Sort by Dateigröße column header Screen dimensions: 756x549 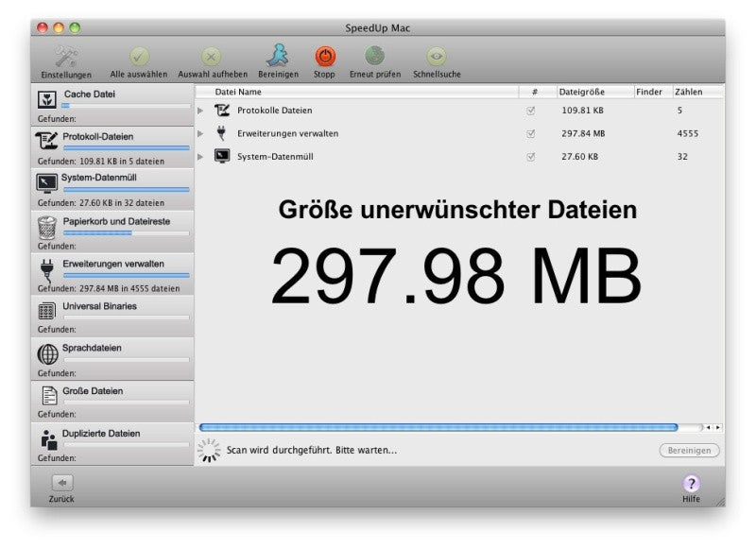[x=595, y=92]
